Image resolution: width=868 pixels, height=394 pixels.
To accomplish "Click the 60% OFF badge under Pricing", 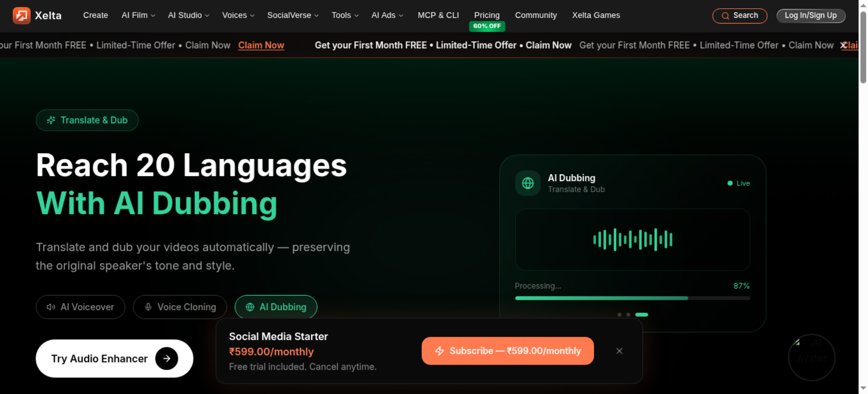I will click(x=487, y=26).
